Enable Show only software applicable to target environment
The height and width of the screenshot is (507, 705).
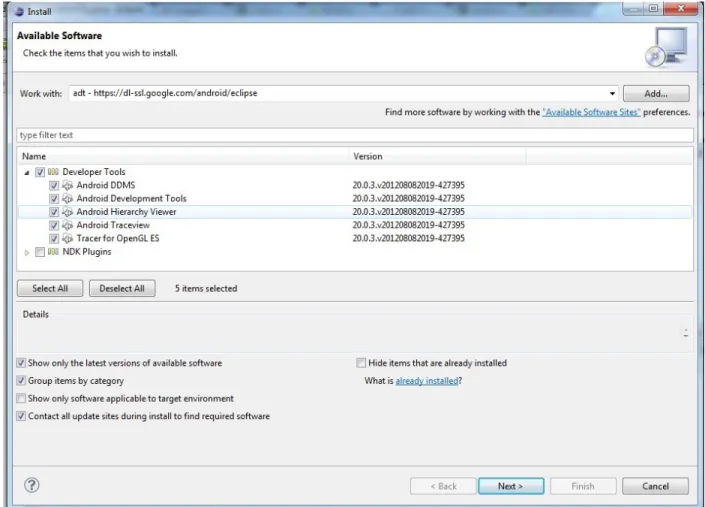tap(21, 398)
